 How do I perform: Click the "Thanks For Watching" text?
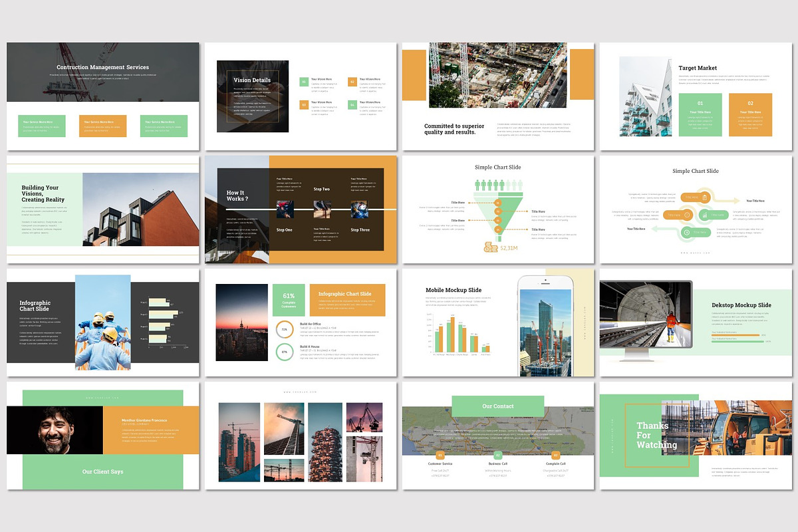[657, 436]
